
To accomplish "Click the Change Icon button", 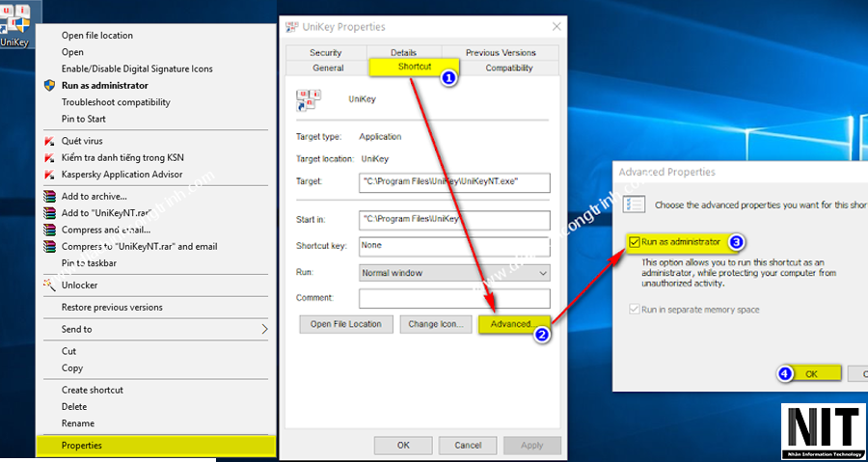I will pyautogui.click(x=436, y=324).
